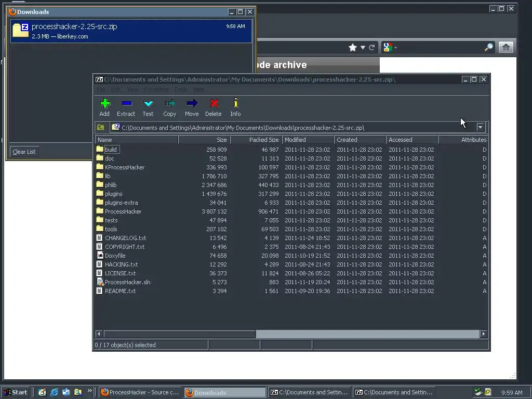532x399 pixels.
Task: Click the README.txt file icon
Action: [x=99, y=290]
